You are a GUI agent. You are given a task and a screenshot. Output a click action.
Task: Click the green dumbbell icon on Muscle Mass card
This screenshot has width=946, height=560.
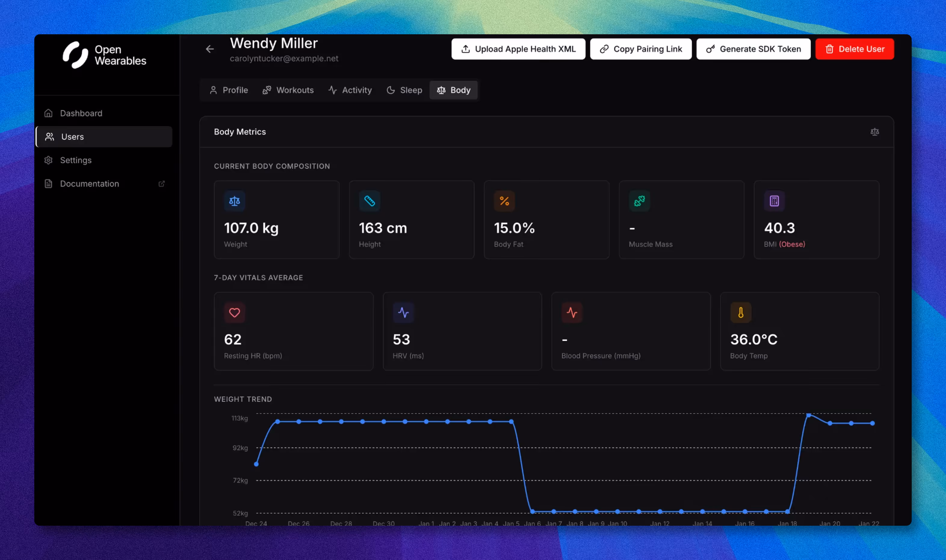tap(639, 201)
